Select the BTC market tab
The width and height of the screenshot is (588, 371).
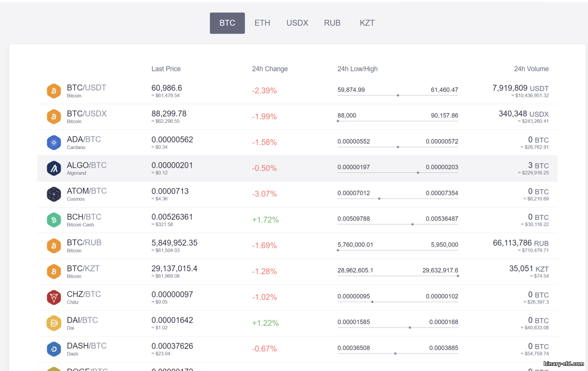coord(227,23)
